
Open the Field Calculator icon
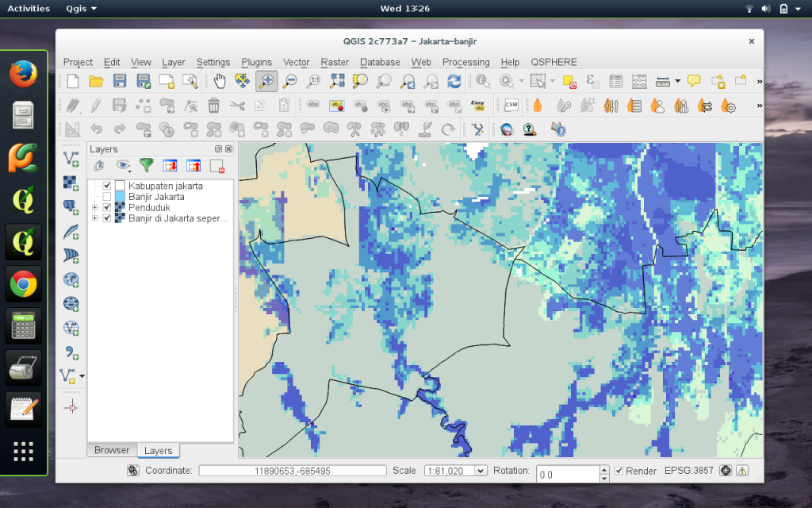tap(641, 80)
